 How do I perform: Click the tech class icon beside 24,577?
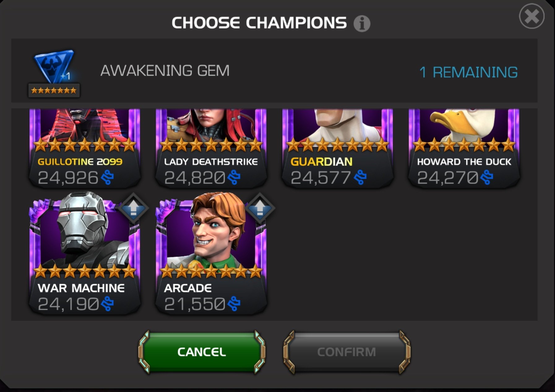[360, 177]
